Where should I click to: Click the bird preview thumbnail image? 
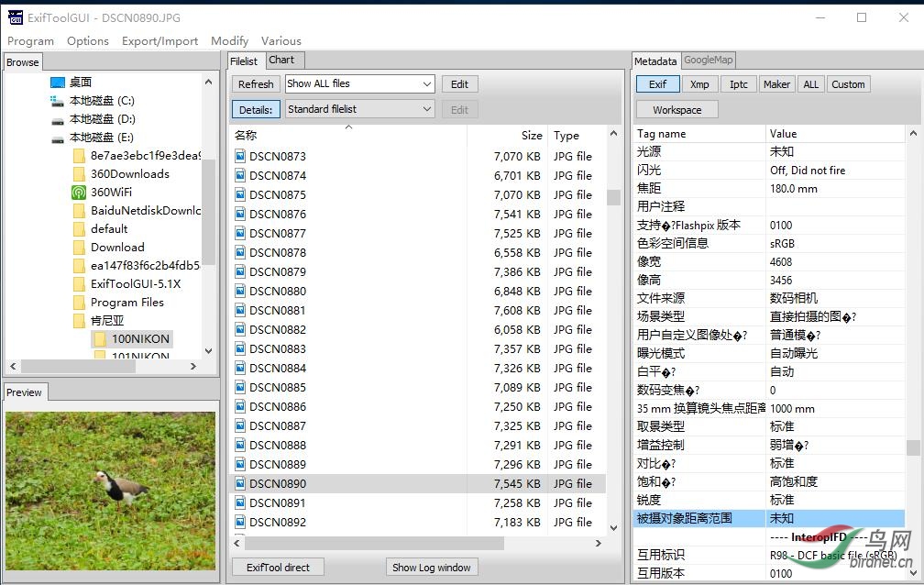coord(111,491)
